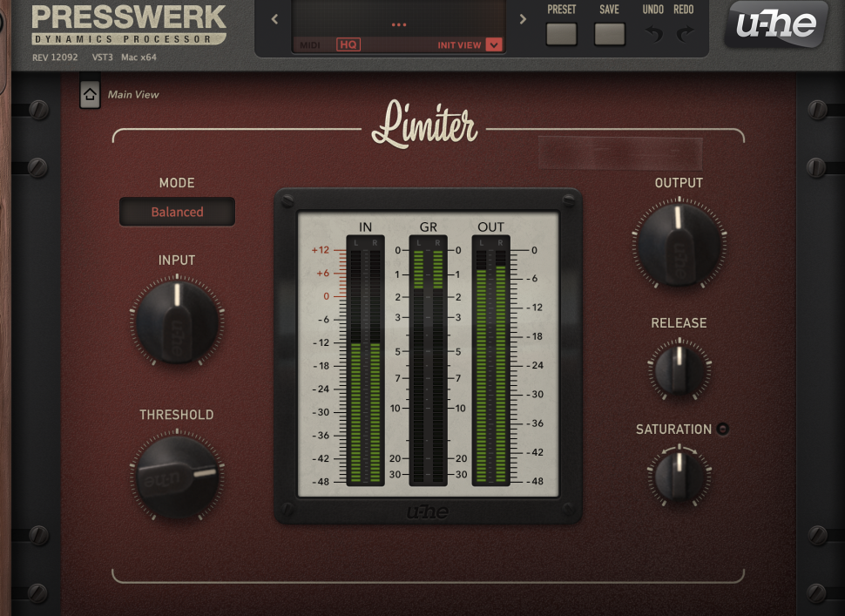Click the GR gain reduction meter

tap(429, 360)
